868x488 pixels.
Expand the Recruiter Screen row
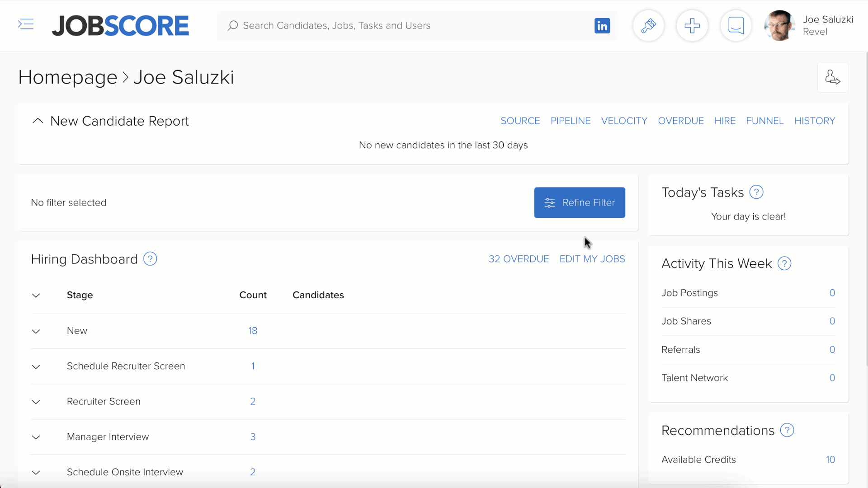(36, 402)
